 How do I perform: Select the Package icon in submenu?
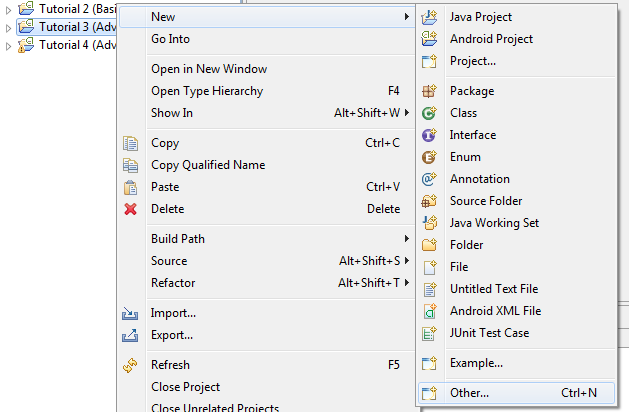click(x=430, y=91)
